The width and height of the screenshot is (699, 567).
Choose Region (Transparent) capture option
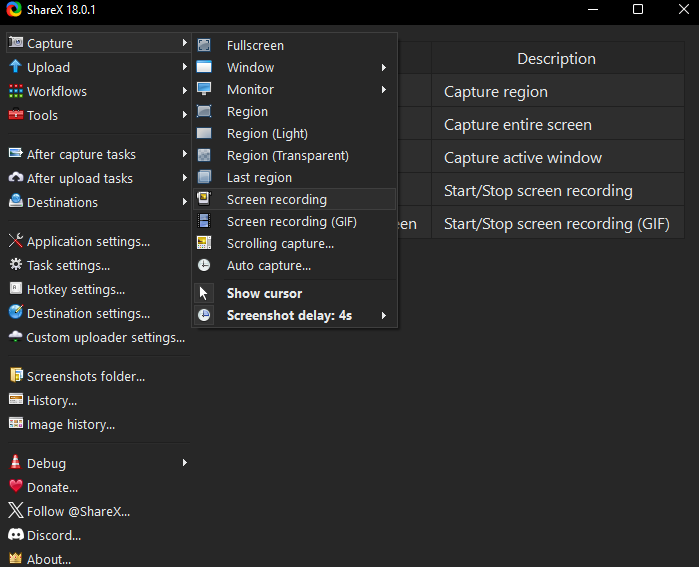(287, 155)
